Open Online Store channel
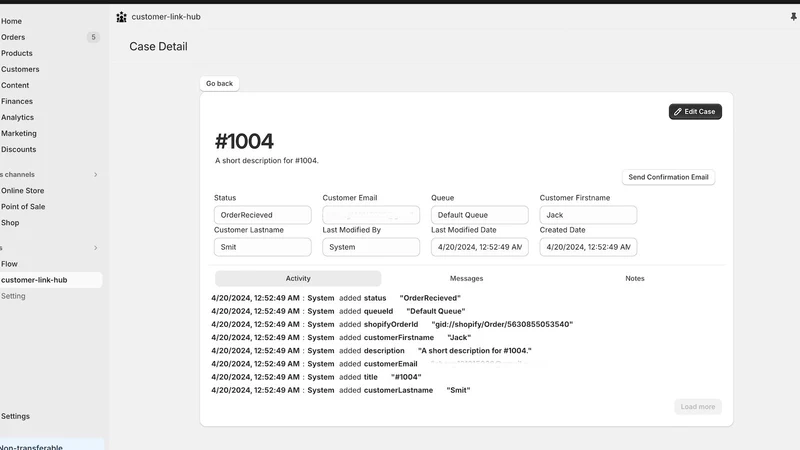This screenshot has width=800, height=450. coord(22,190)
